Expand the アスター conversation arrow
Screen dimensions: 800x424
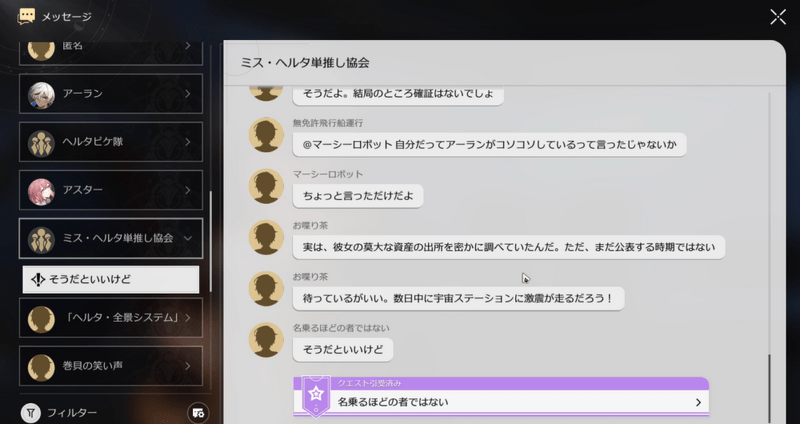click(x=188, y=189)
